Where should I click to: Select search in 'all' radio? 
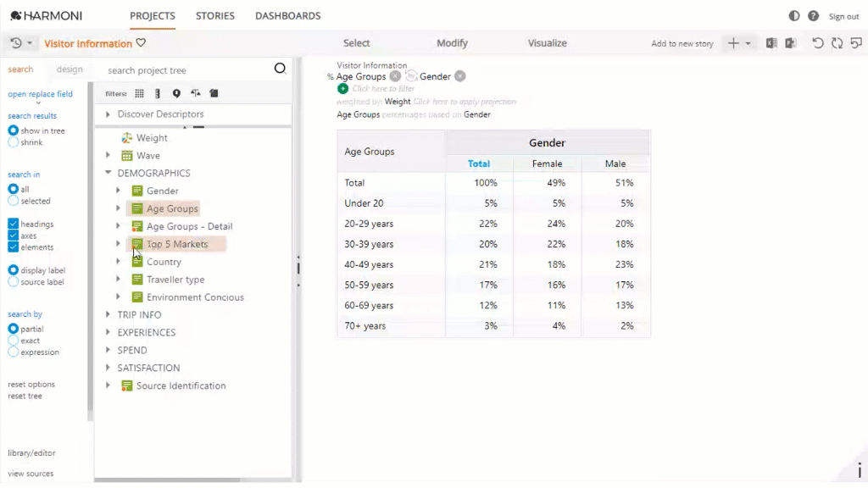(x=14, y=189)
